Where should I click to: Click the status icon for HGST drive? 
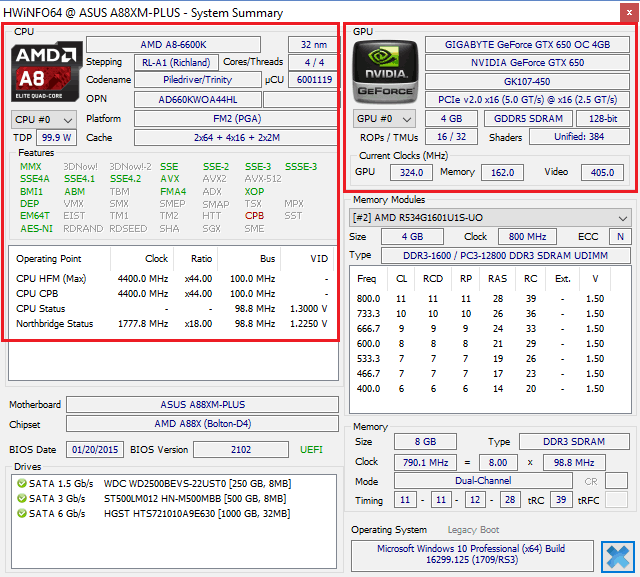coord(22,513)
